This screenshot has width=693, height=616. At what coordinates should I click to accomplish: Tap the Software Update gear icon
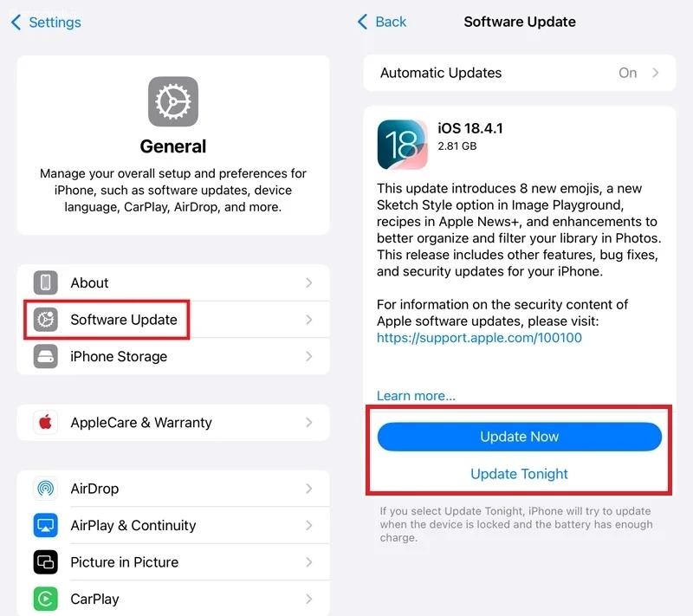tap(46, 320)
